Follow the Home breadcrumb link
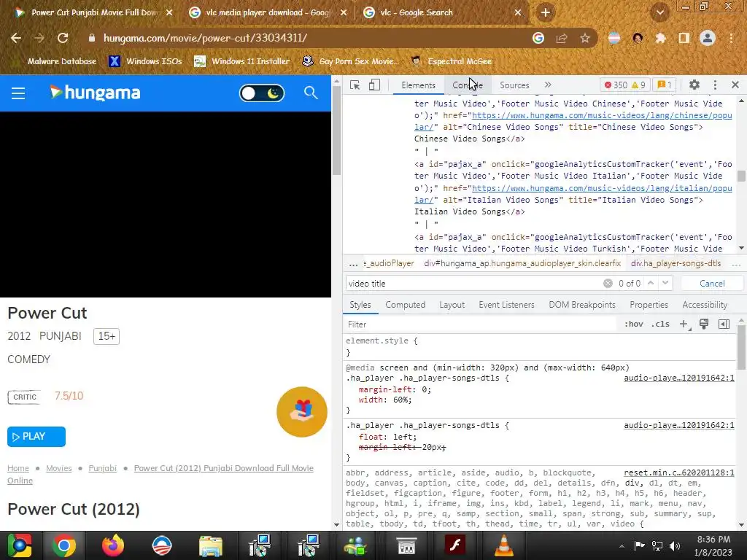 [x=18, y=468]
